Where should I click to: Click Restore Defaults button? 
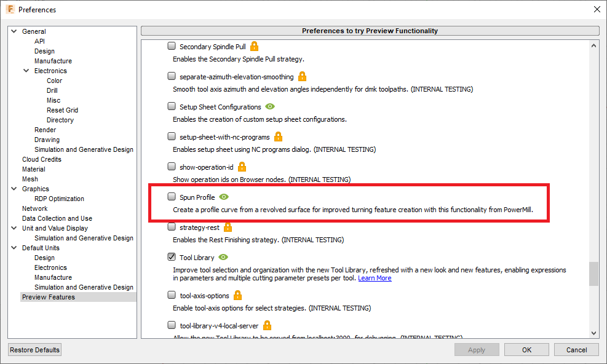35,350
